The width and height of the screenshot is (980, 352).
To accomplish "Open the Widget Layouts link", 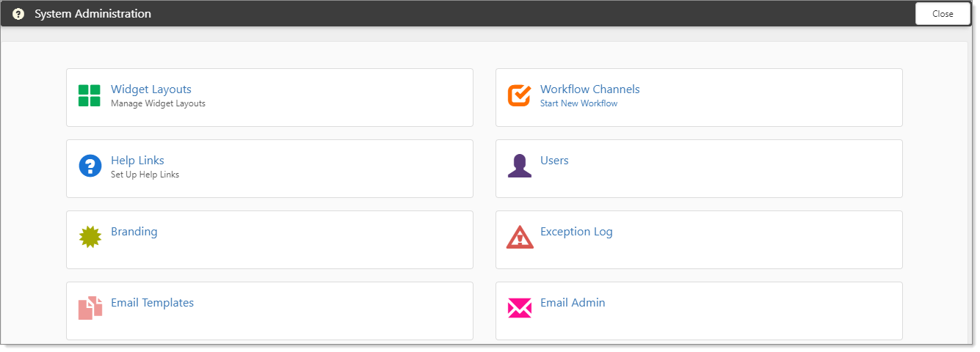I will [x=151, y=89].
